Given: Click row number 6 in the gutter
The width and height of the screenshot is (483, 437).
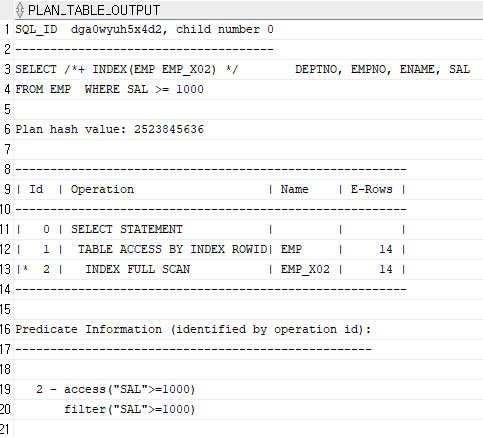Looking at the screenshot, I should click(x=7, y=130).
